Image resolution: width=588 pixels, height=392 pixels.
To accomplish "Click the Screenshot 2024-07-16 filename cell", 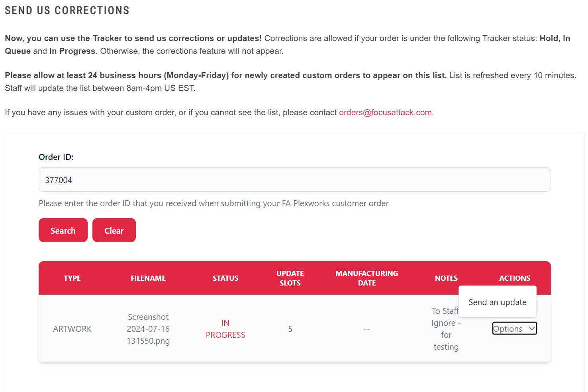I will click(148, 329).
